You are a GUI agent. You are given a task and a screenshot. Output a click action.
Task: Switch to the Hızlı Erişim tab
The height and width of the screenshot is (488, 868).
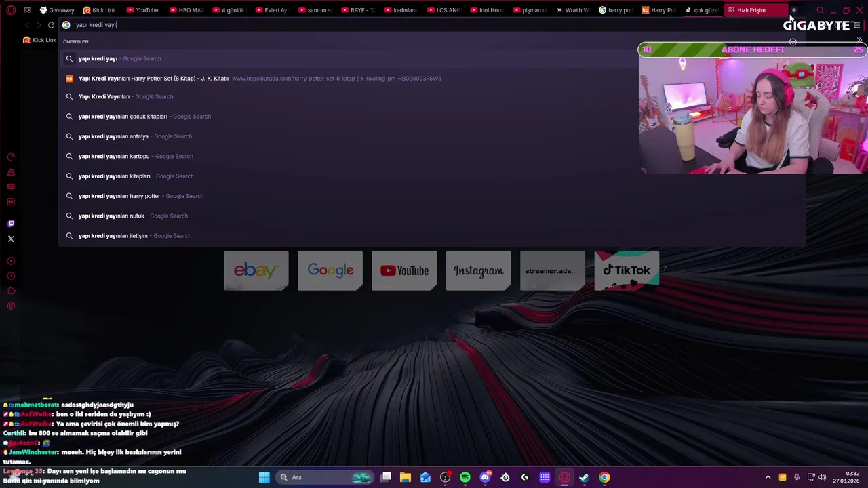756,10
